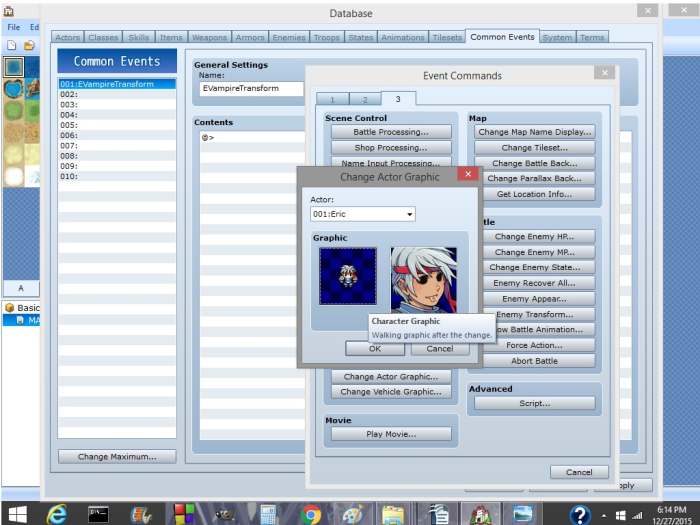Click Change Enemy HP... button
The width and height of the screenshot is (700, 525).
click(534, 237)
